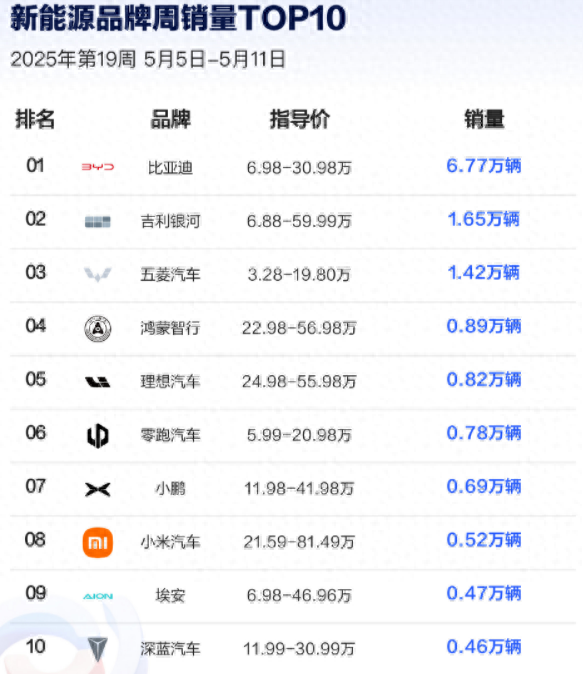
Task: Open the round HIMA brand emblem
Action: click(x=98, y=328)
